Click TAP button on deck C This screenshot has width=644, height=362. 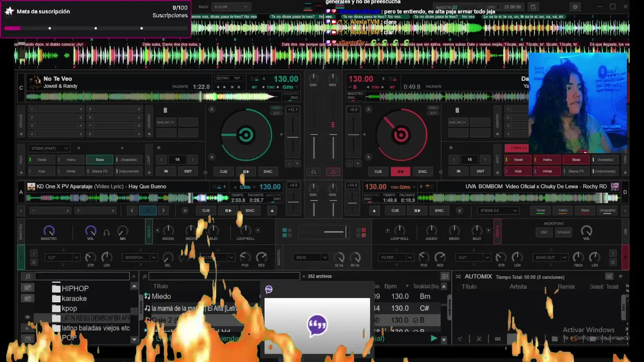[236, 78]
